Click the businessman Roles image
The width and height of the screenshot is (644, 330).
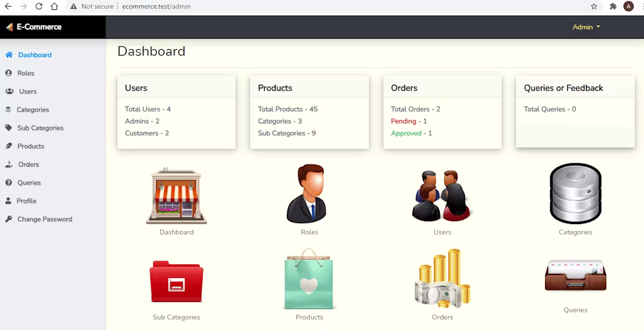tap(307, 193)
